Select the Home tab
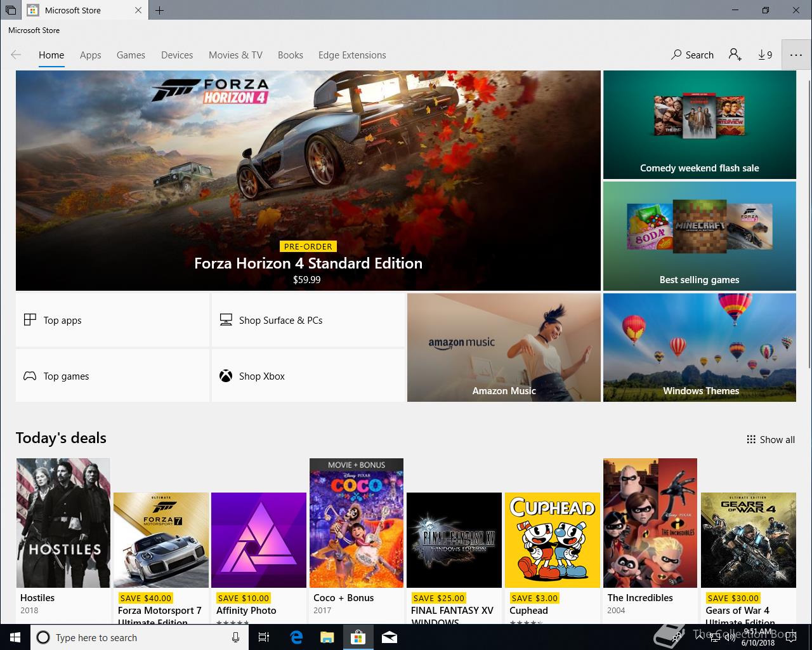812x650 pixels. (51, 55)
